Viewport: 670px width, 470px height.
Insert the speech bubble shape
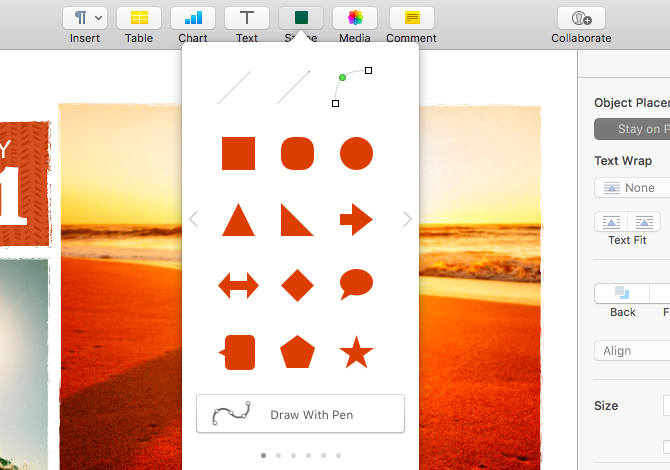[x=356, y=285]
